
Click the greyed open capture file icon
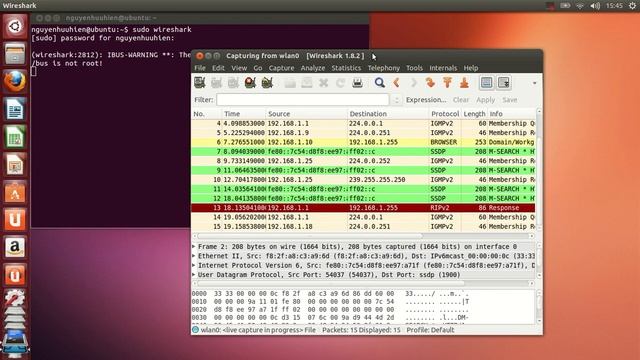[x=290, y=83]
